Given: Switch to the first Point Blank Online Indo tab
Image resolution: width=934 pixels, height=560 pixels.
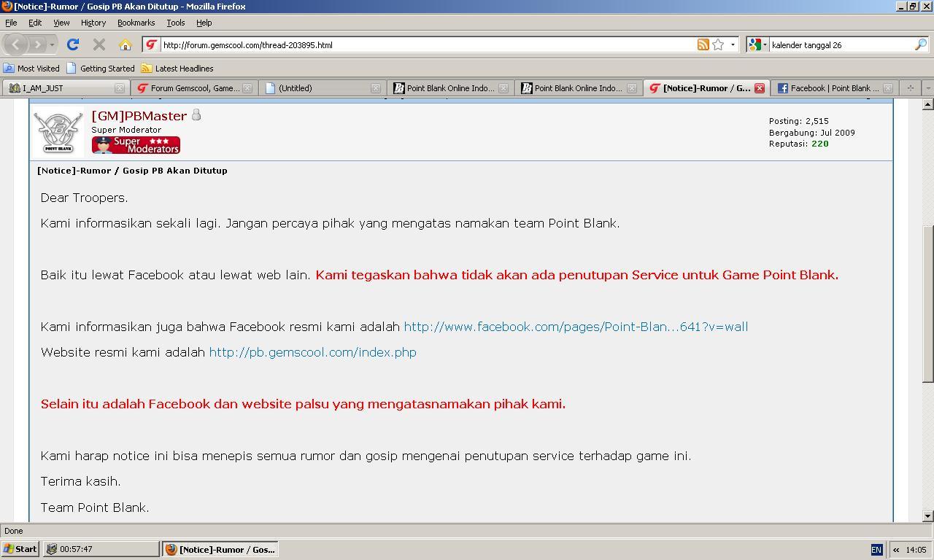Looking at the screenshot, I should (449, 87).
